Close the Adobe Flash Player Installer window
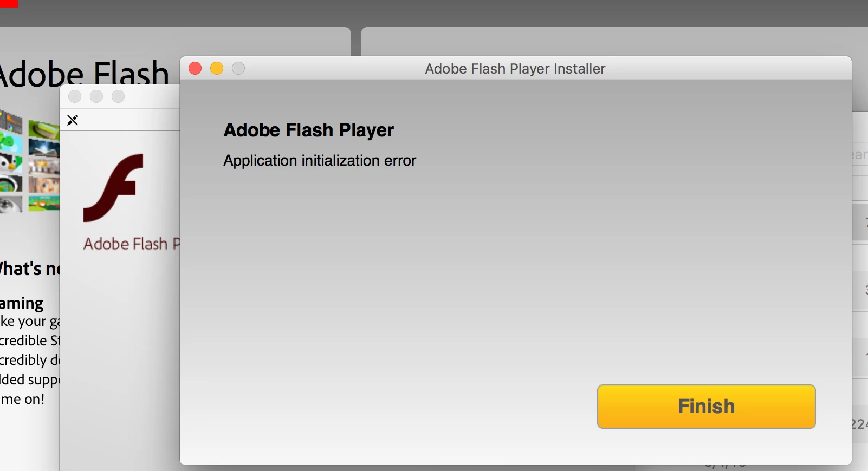 tap(195, 68)
